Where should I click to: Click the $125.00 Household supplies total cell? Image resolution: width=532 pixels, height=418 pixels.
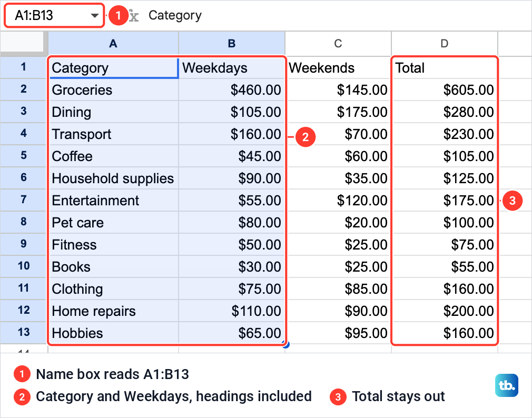point(445,178)
